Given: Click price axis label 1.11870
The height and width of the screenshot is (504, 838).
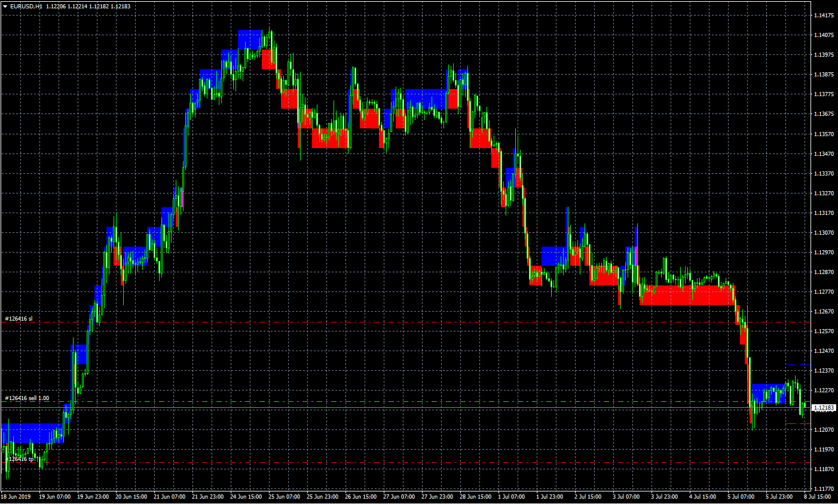Looking at the screenshot, I should tap(824, 469).
